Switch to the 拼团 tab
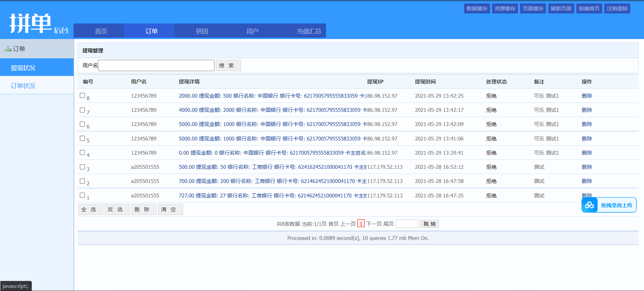The image size is (644, 291). click(x=200, y=31)
